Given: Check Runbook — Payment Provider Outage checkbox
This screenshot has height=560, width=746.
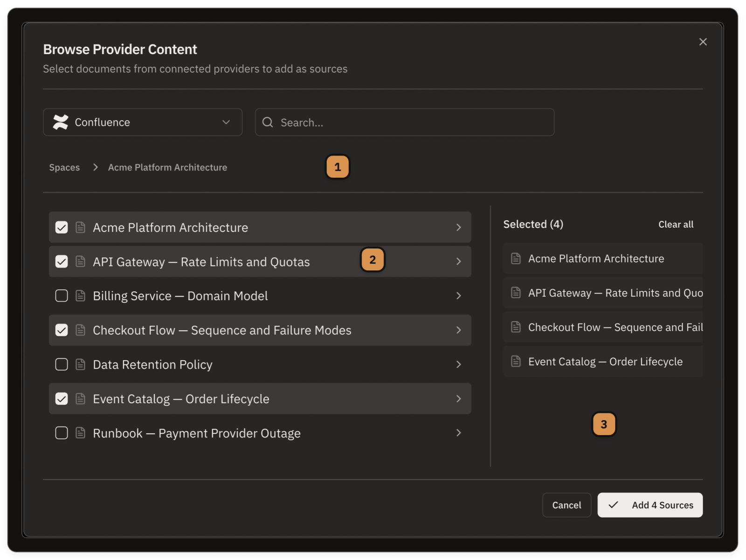Looking at the screenshot, I should [62, 433].
